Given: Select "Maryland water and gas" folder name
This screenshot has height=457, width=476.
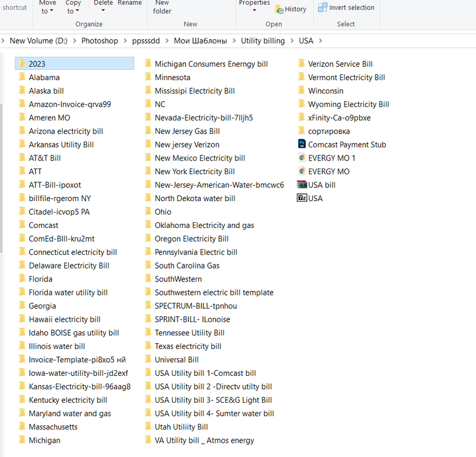Looking at the screenshot, I should (x=70, y=413).
